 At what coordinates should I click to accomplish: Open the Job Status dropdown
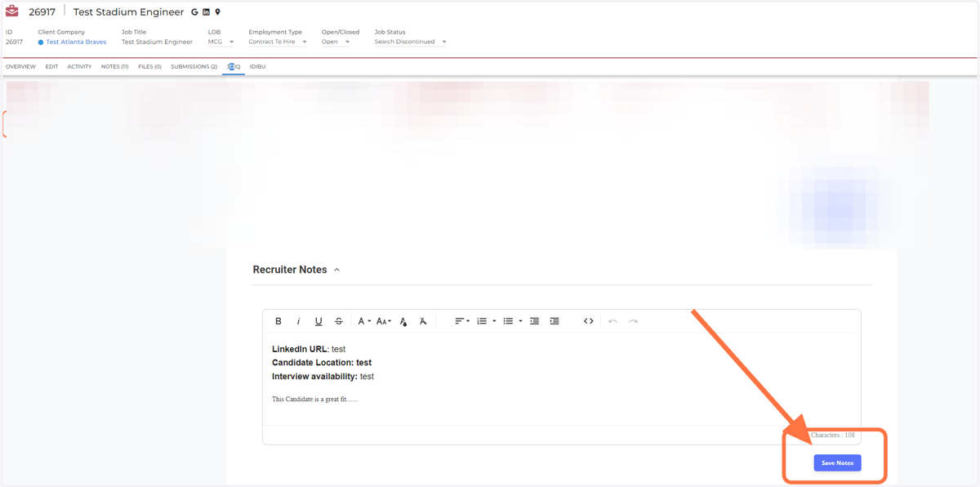click(410, 42)
